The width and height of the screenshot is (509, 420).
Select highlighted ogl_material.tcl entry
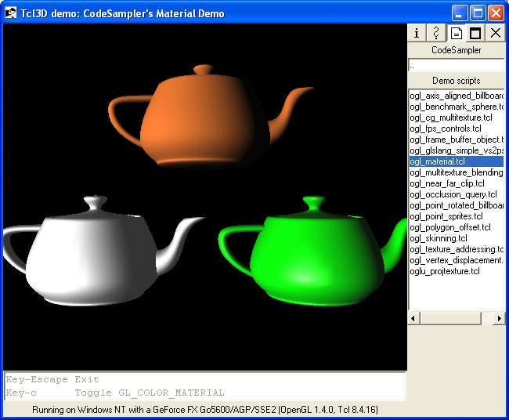click(x=457, y=161)
